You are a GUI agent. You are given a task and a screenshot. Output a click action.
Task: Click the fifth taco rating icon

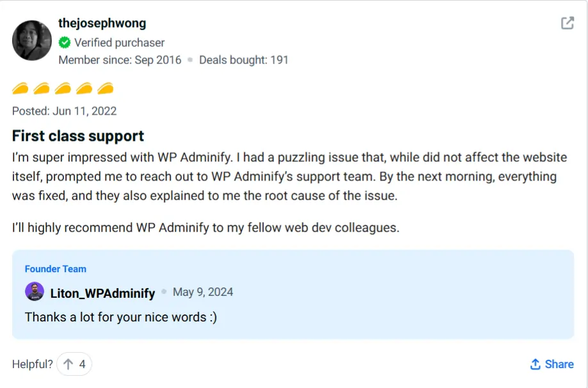pos(106,88)
